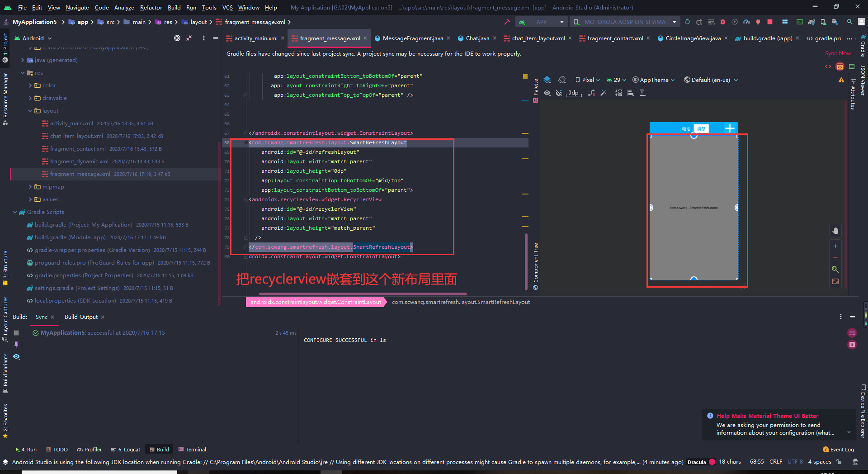Open build.gradle (Module: app) file

(x=70, y=237)
